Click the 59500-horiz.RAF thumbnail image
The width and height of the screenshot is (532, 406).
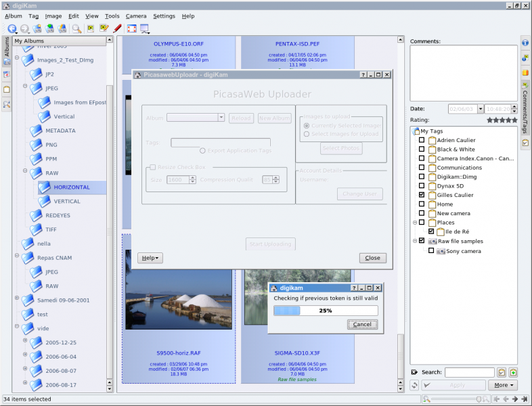[x=179, y=290]
